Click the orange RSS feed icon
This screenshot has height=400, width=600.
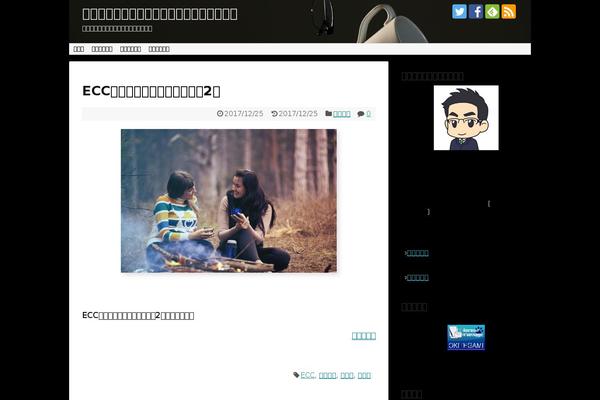coord(509,11)
